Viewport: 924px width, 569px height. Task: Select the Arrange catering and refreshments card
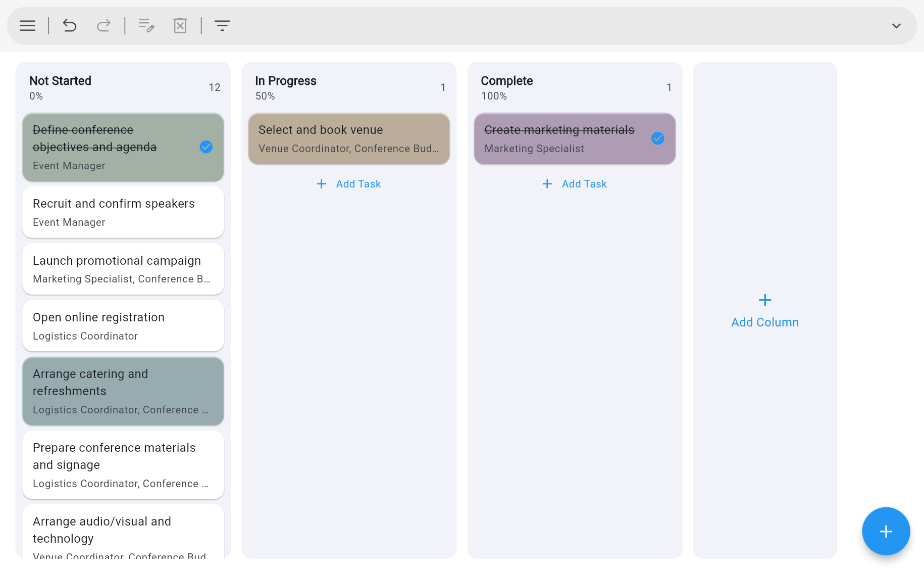(123, 391)
